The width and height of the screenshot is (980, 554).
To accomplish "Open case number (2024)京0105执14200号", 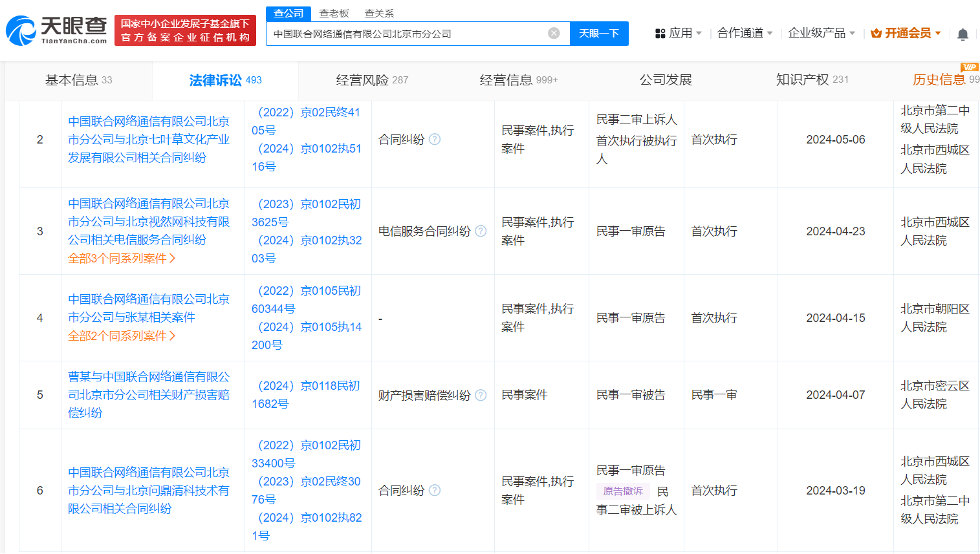I will point(307,336).
